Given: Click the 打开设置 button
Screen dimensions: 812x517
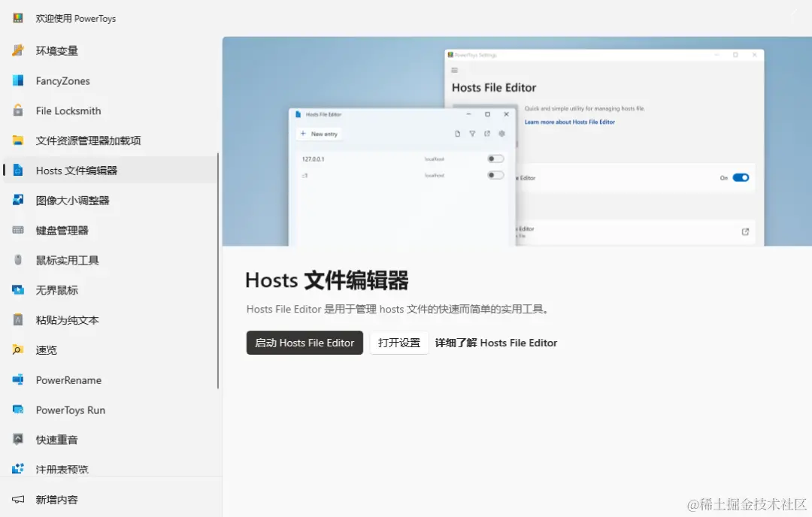Looking at the screenshot, I should pyautogui.click(x=398, y=343).
